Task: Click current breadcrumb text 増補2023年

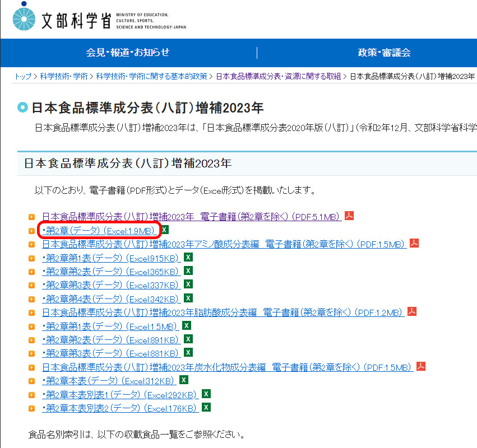Action: (412, 76)
